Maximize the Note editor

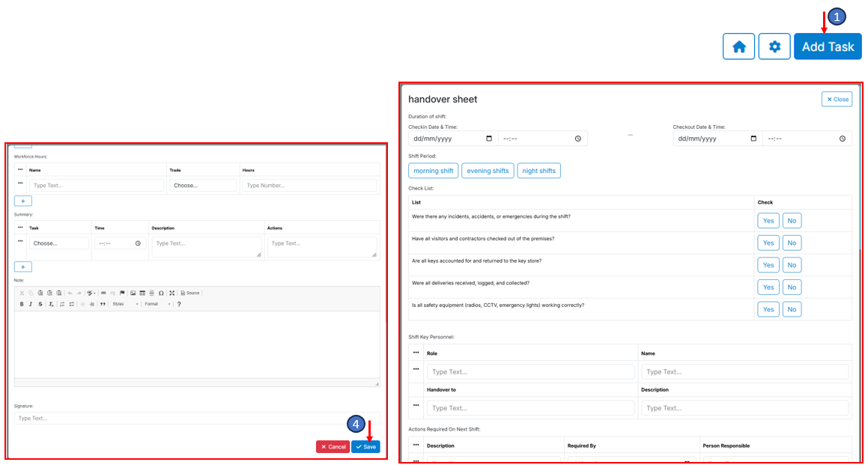point(172,293)
